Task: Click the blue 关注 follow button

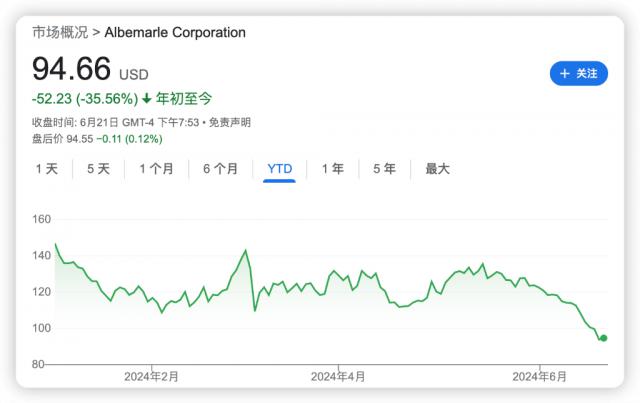Action: (x=578, y=73)
